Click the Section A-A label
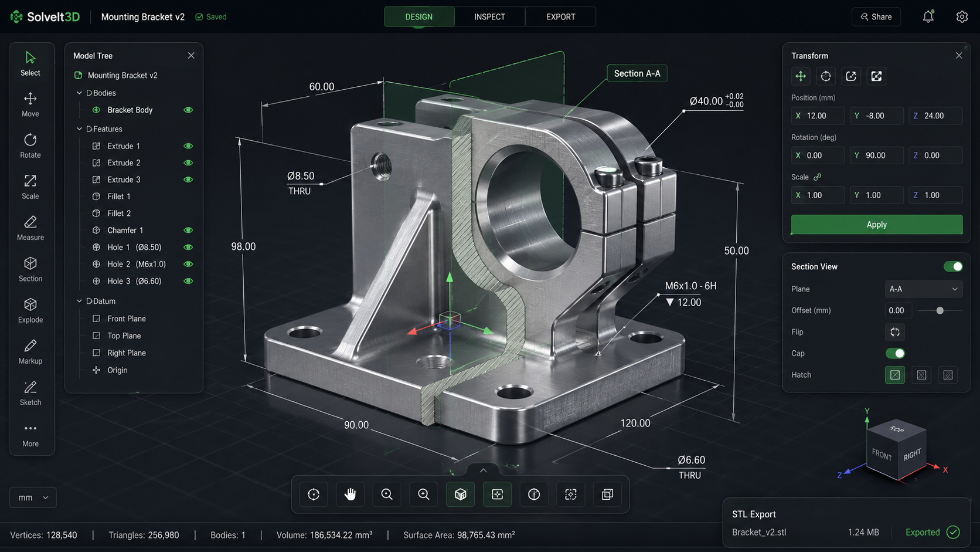Screen dimensions: 980x552 637,73
